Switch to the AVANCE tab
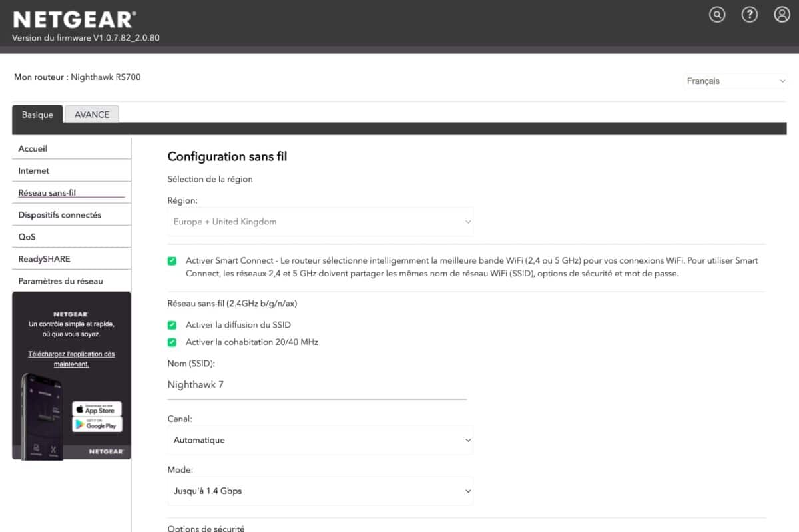 [92, 115]
